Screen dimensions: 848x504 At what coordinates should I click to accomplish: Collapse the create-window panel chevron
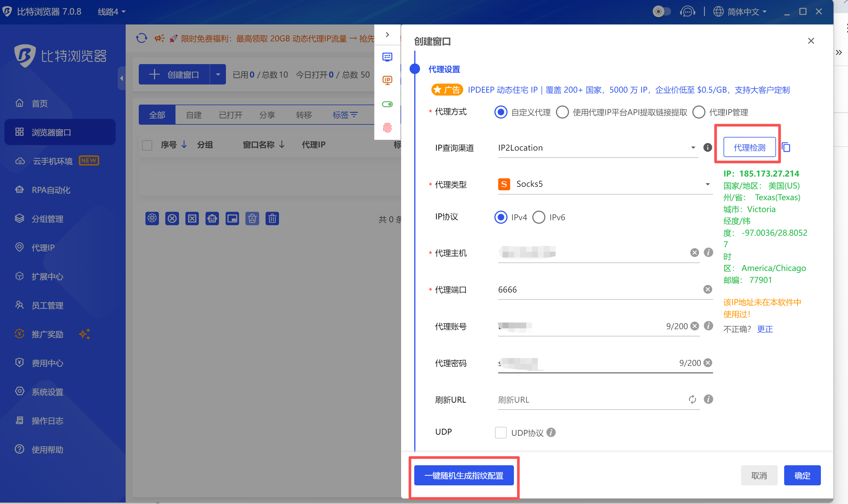click(387, 35)
